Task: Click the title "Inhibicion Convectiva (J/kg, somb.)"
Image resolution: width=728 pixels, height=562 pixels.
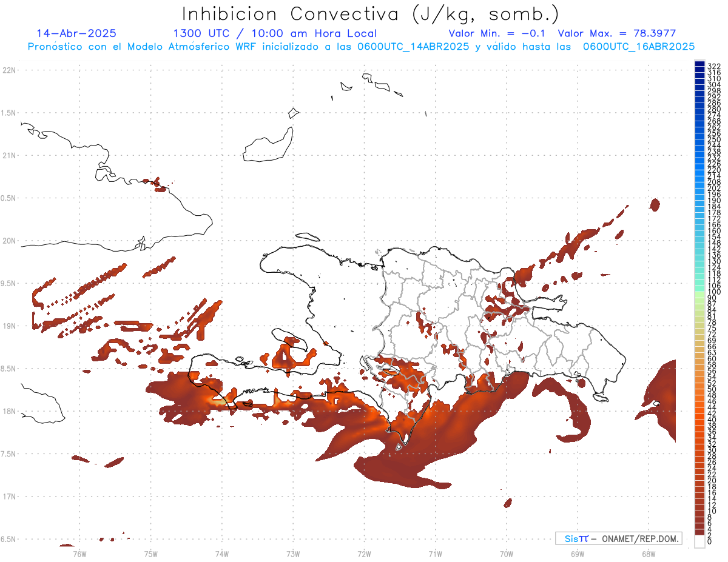Action: [371, 15]
